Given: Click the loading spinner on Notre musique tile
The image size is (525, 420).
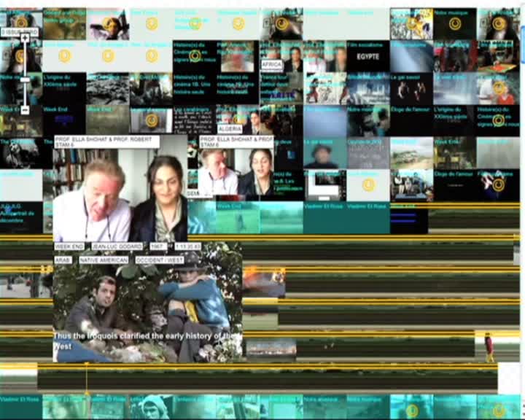Looking at the screenshot, I should pos(455,23).
